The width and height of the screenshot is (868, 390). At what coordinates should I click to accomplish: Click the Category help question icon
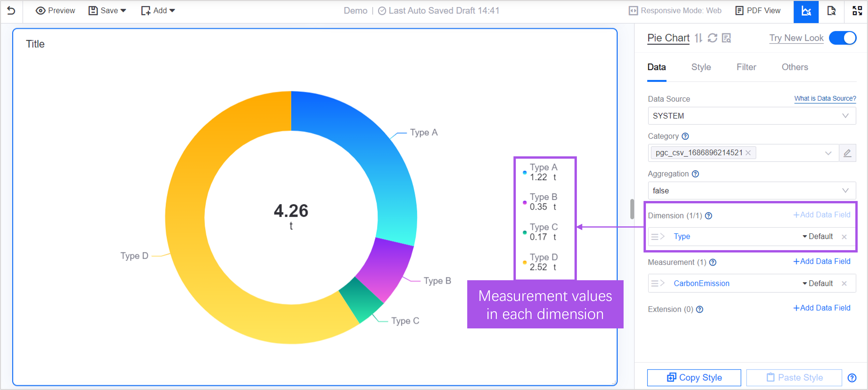tap(685, 136)
